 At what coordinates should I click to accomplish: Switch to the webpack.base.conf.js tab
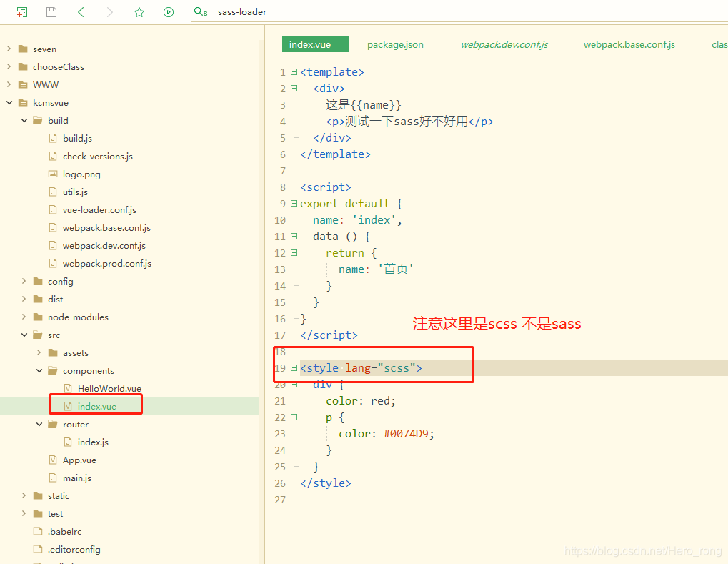point(629,44)
